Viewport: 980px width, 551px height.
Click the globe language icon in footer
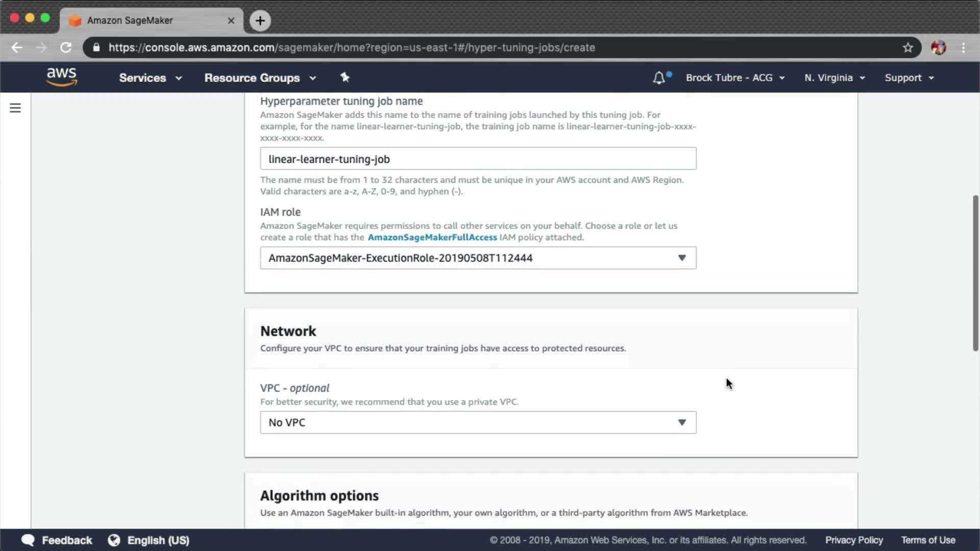[x=114, y=540]
